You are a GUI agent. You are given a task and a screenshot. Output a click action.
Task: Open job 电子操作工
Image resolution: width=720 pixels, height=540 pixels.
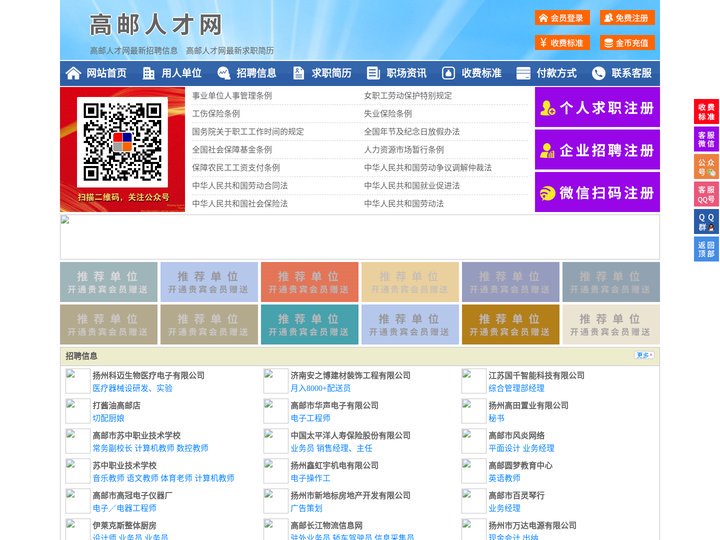[310, 478]
